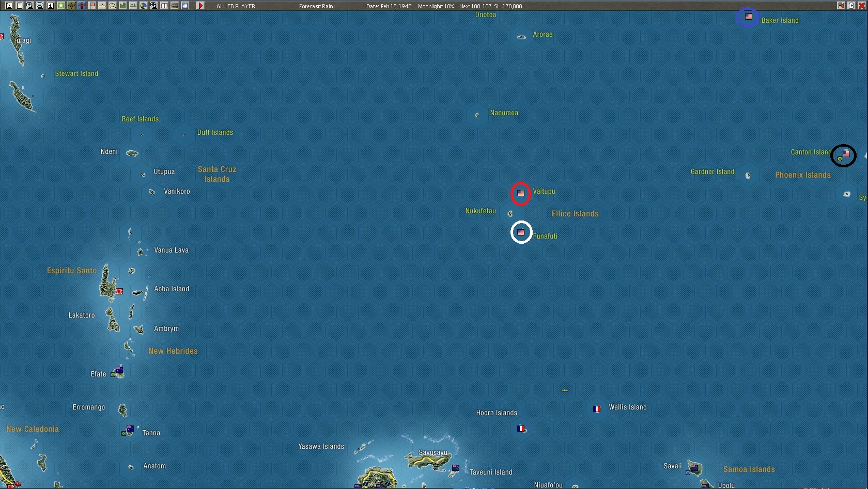The width and height of the screenshot is (868, 489).
Task: Select the flag base at Tanna
Action: 130,429
